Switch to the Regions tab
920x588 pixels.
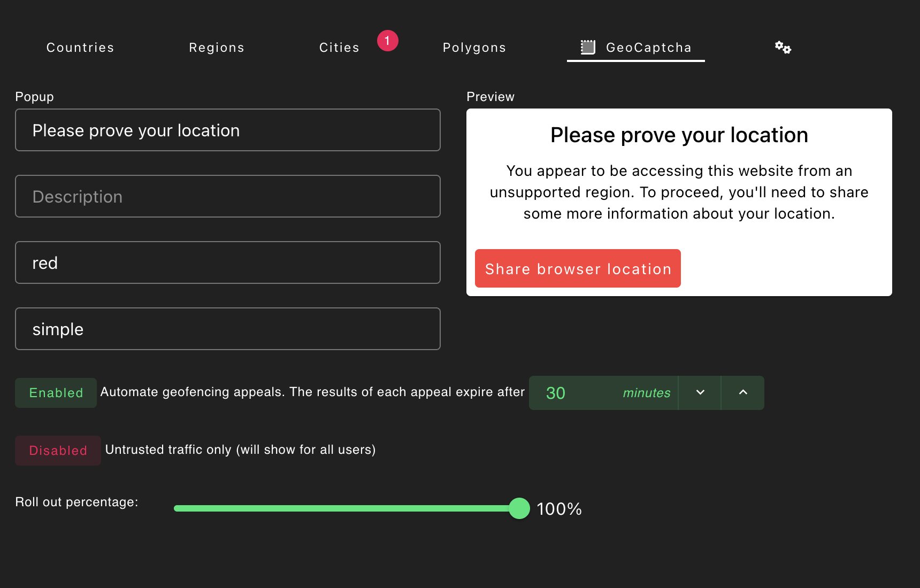click(217, 47)
